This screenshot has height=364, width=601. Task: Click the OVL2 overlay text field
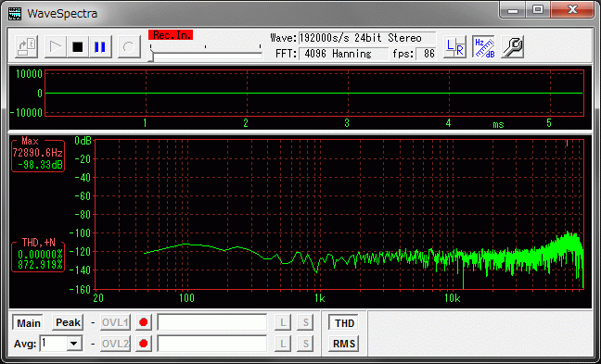click(x=212, y=344)
